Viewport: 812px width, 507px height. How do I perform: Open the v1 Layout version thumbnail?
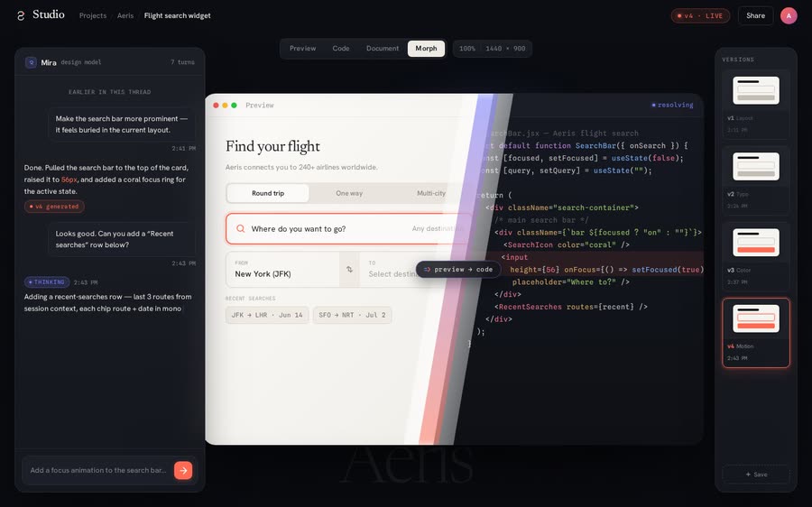[x=755, y=104]
